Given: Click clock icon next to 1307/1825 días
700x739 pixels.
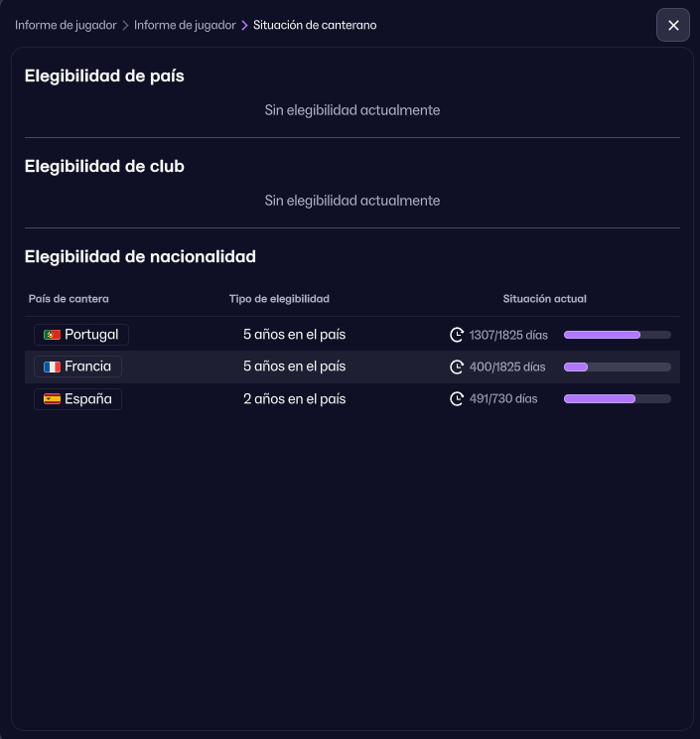Looking at the screenshot, I should (x=457, y=335).
